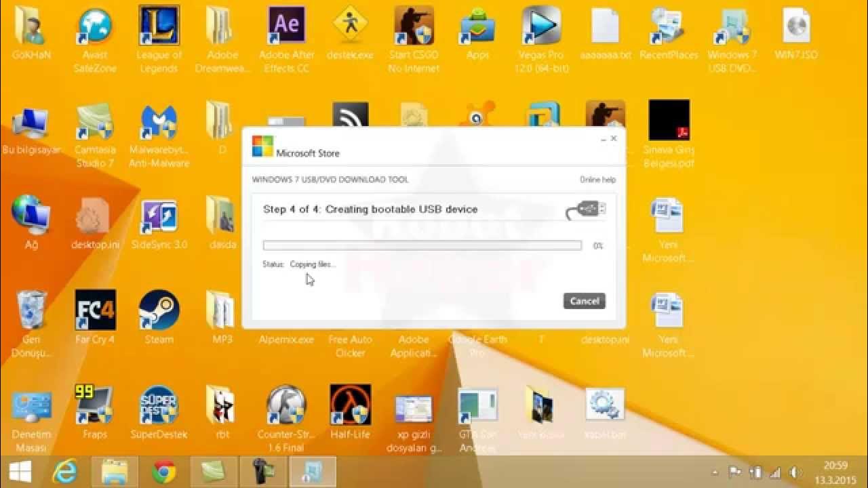Screen dimensions: 868x488
Task: Click the copying files progress bar
Action: pos(422,245)
